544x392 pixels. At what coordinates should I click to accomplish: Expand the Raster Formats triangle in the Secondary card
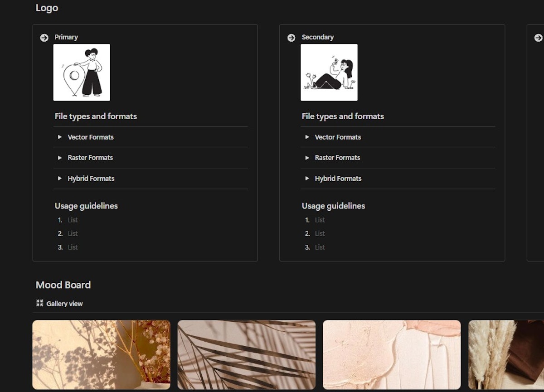307,158
